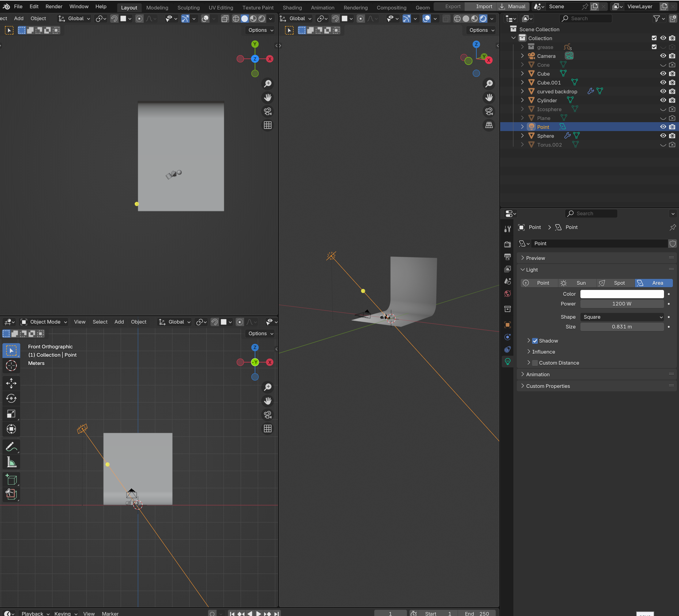Expand the curved backdrop tree item
The height and width of the screenshot is (616, 679).
pyautogui.click(x=522, y=91)
